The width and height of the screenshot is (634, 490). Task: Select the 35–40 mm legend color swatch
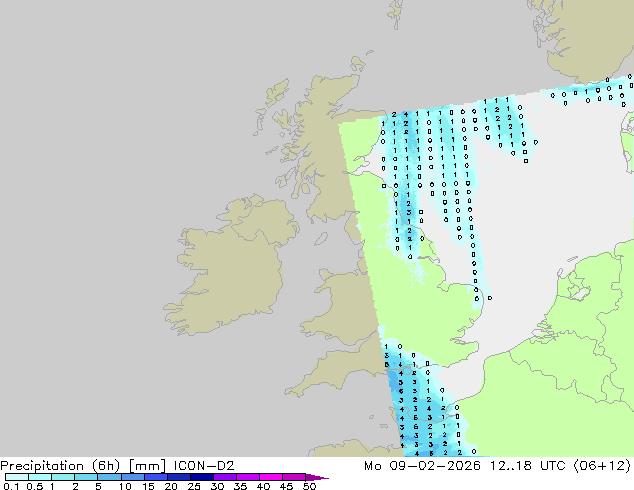click(x=247, y=477)
